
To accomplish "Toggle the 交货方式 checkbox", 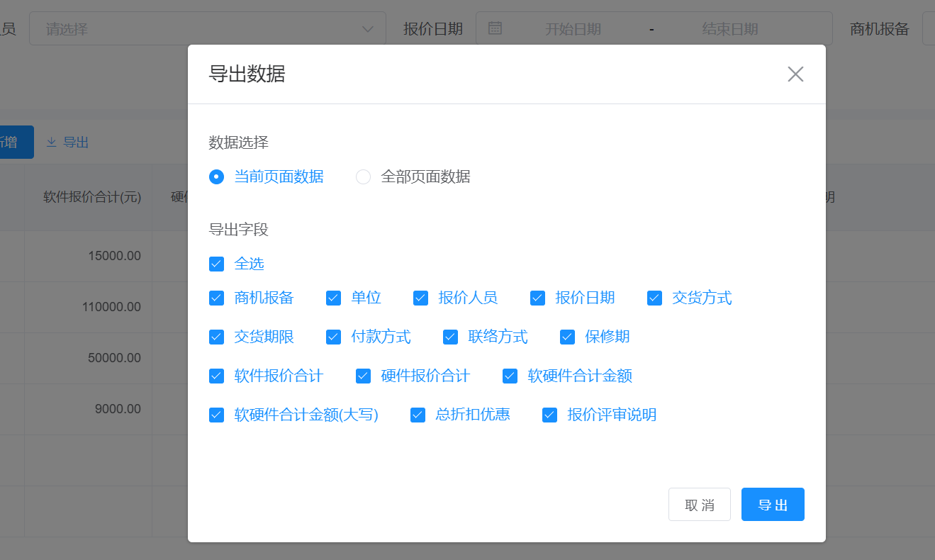I will (655, 298).
